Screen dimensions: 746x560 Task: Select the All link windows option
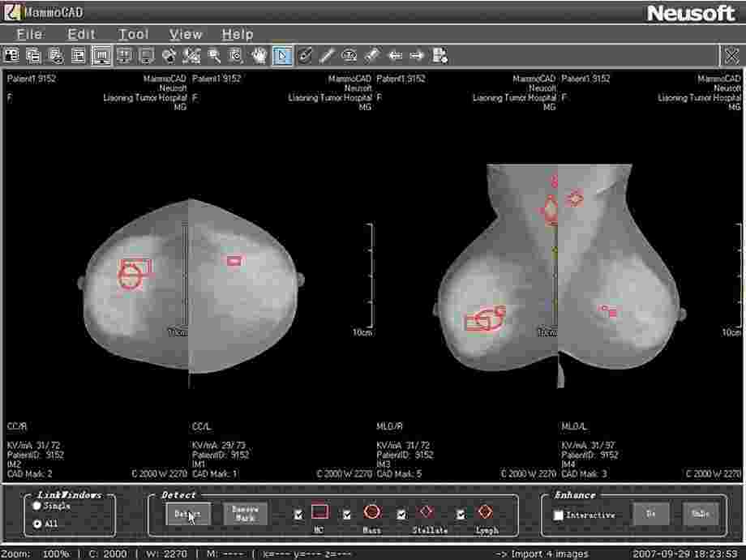tap(36, 524)
